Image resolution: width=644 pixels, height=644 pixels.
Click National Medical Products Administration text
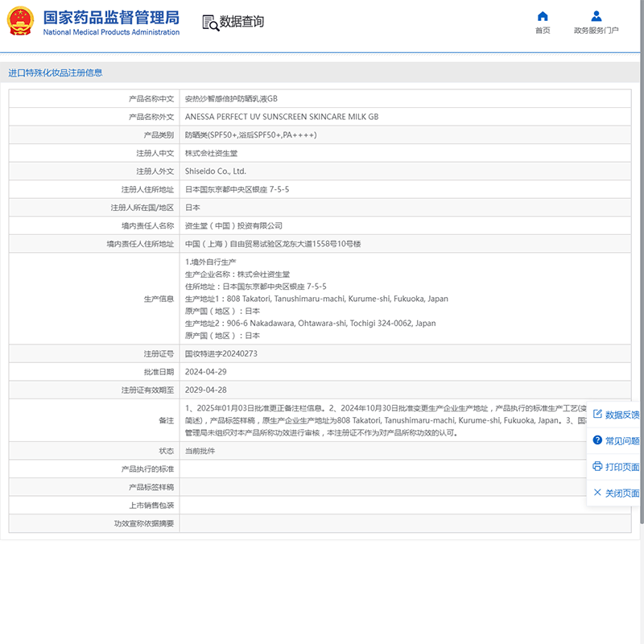pyautogui.click(x=111, y=32)
